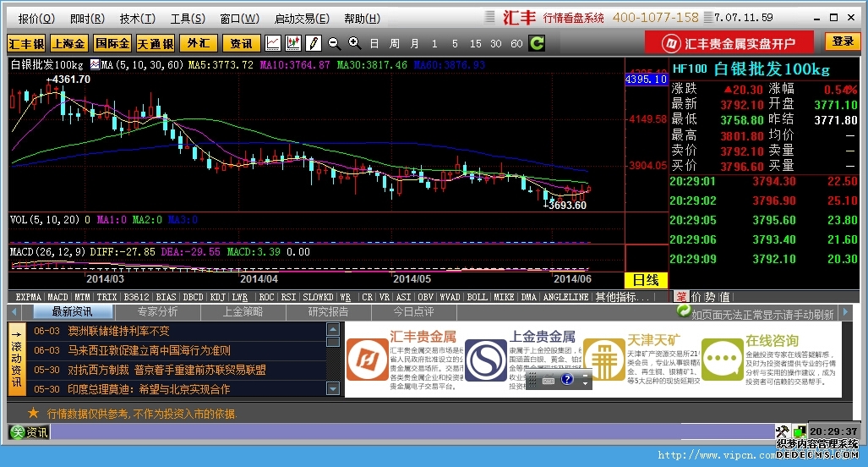Click the 国际金 market button

[112, 43]
